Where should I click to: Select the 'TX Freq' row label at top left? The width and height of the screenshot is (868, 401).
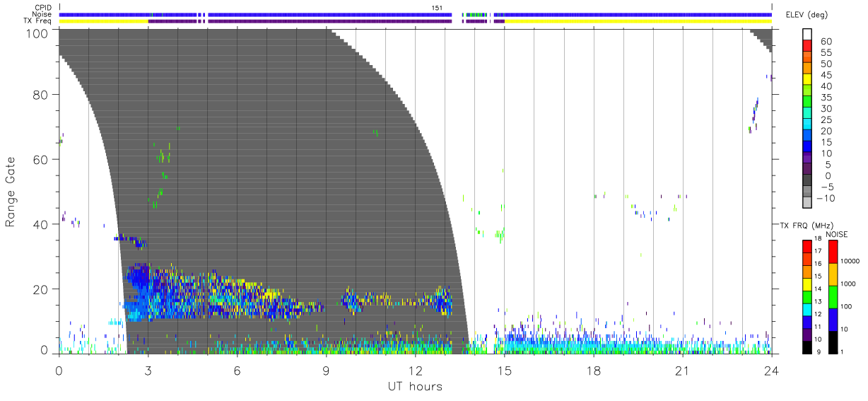(x=37, y=21)
